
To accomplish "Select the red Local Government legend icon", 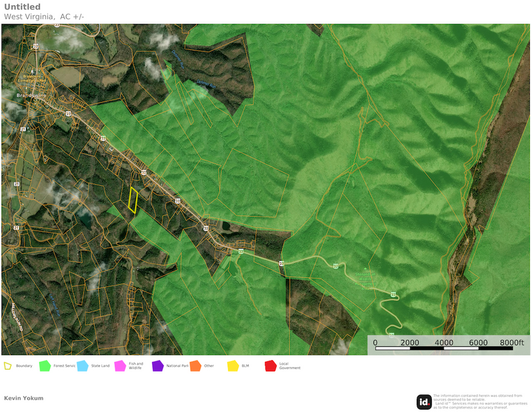I will 270,366.
